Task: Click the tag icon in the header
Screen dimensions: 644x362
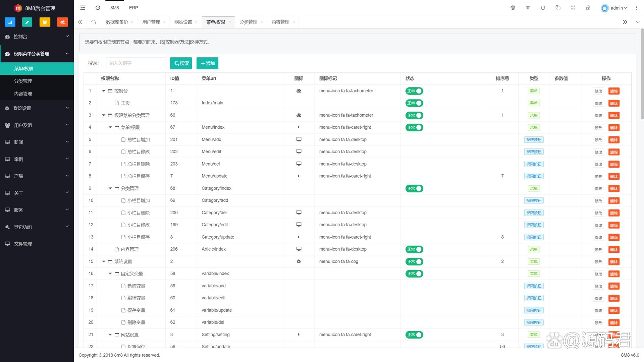Action: pyautogui.click(x=558, y=8)
